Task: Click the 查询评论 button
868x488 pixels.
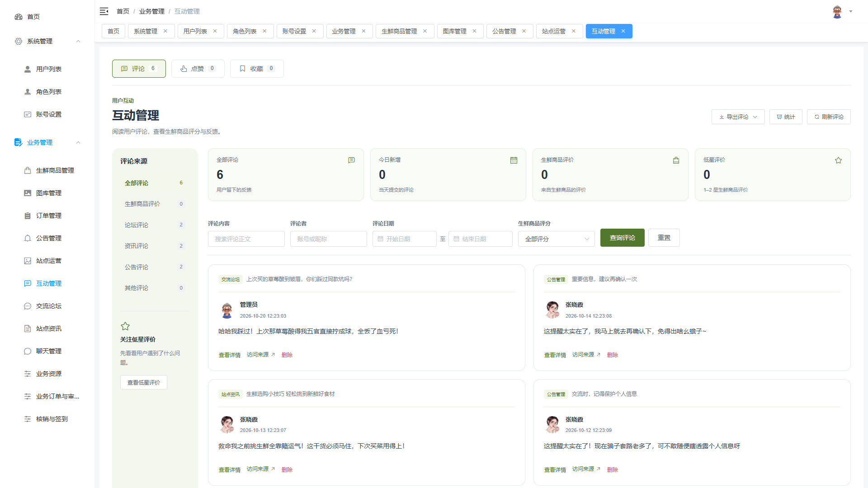Action: tap(623, 238)
